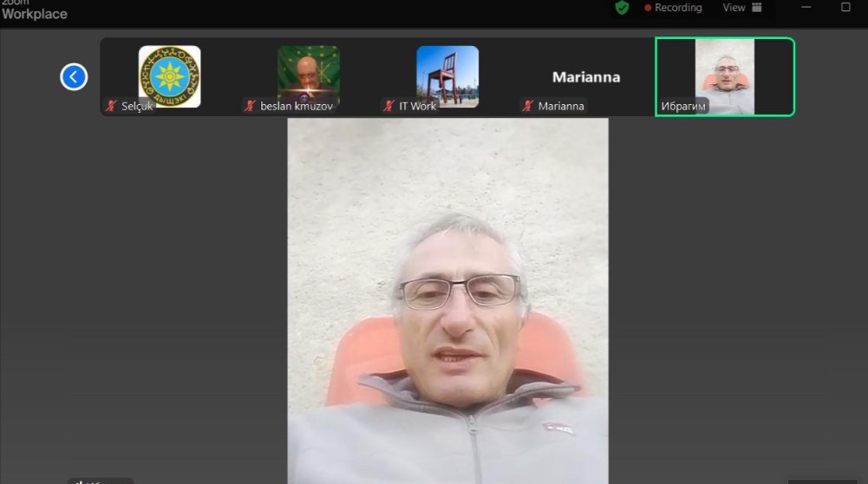The width and height of the screenshot is (868, 484).
Task: Select beslan kmuzov's profile picture
Action: tap(308, 74)
